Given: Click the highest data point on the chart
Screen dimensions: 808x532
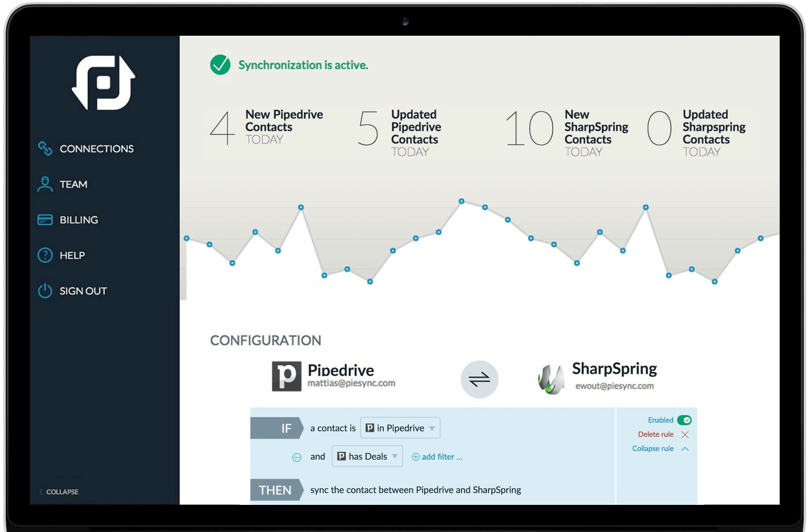Looking at the screenshot, I should coord(462,201).
